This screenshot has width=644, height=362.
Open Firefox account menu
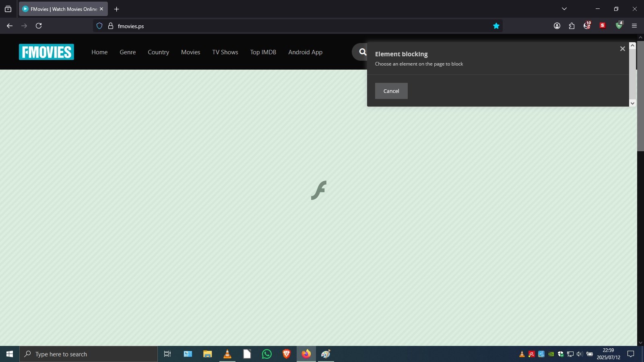tap(557, 25)
